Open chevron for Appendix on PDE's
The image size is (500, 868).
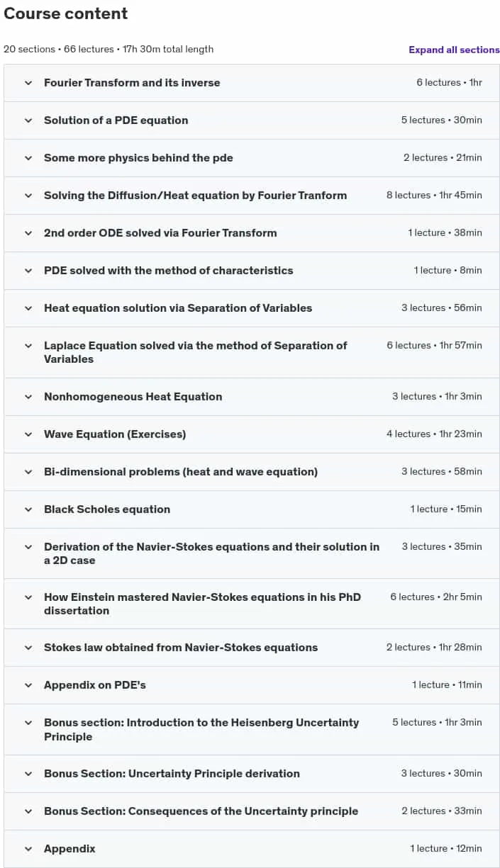[28, 685]
